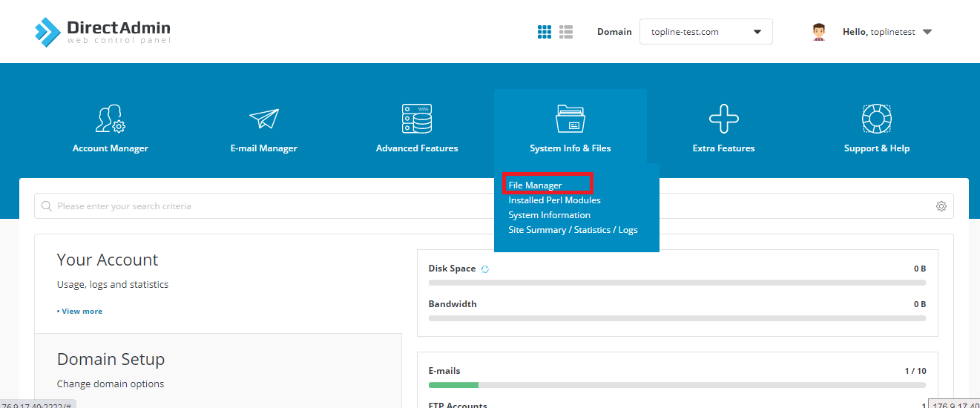Select Installed Perl Modules menu entry
The height and width of the screenshot is (408, 980).
554,200
